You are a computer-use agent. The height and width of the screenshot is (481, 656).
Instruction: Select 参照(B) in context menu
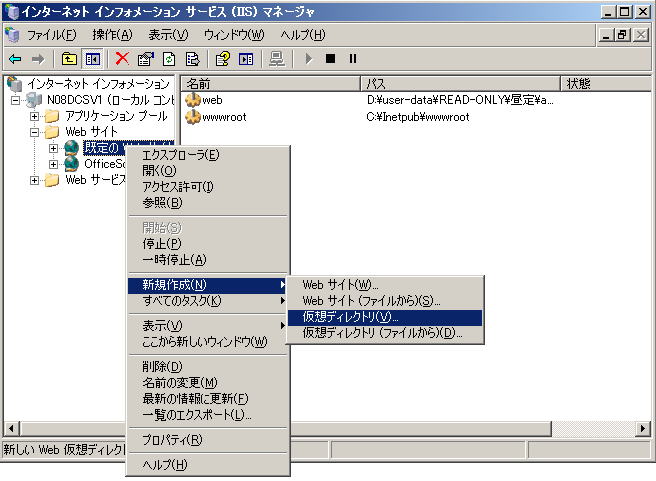coord(208,202)
